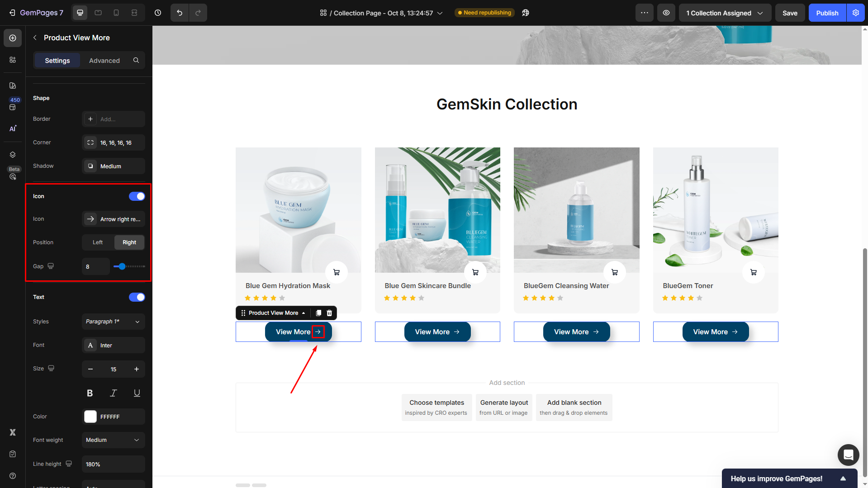This screenshot has height=488, width=868.
Task: Edit the Corner radius values
Action: click(114, 142)
